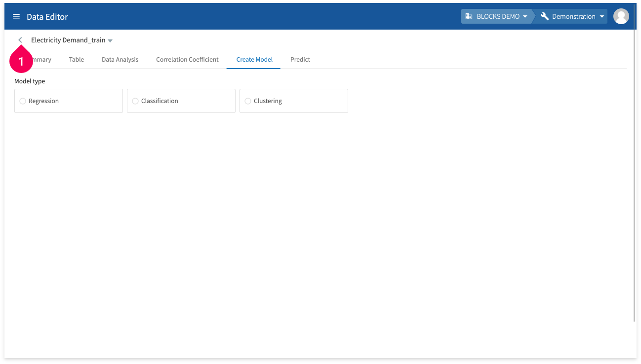641x364 pixels.
Task: Switch to the Table tab
Action: click(x=77, y=59)
